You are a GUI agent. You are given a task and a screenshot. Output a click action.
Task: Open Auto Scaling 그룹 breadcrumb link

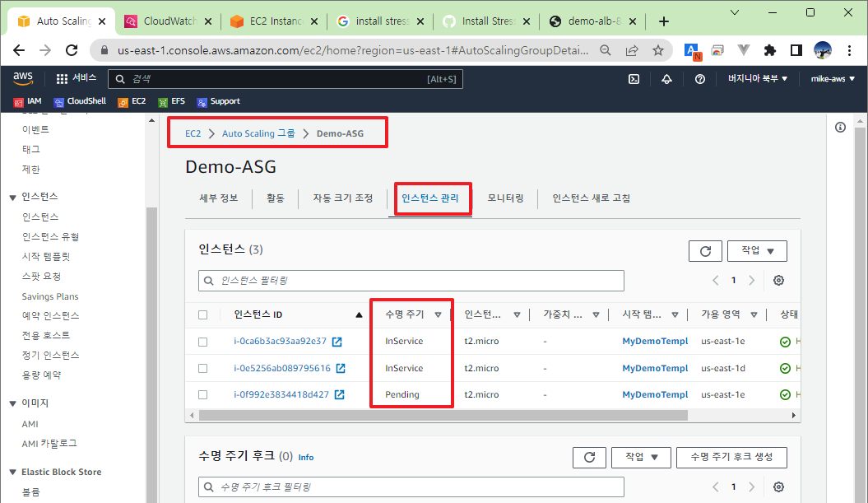coord(258,133)
